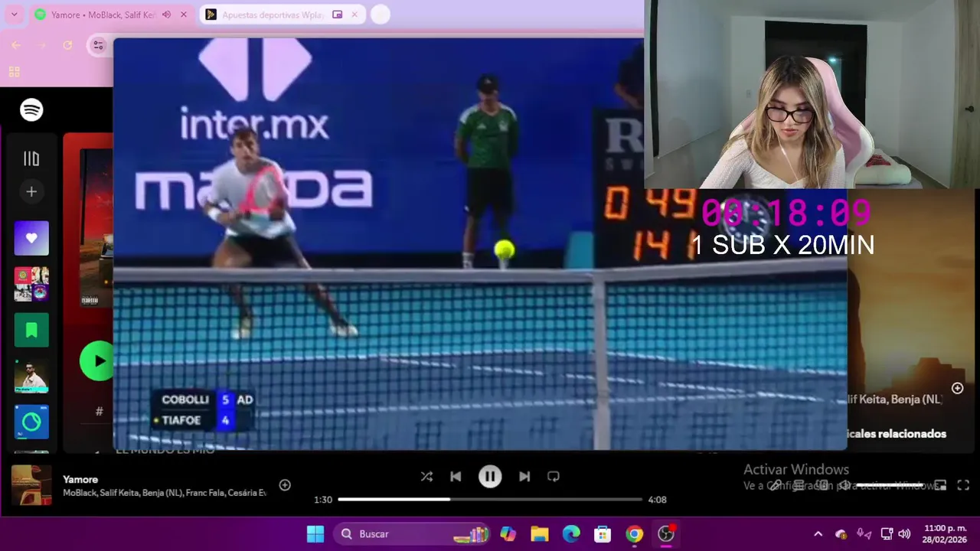This screenshot has height=551, width=980.
Task: Open the tab search dropdown arrow
Action: pos(14,15)
